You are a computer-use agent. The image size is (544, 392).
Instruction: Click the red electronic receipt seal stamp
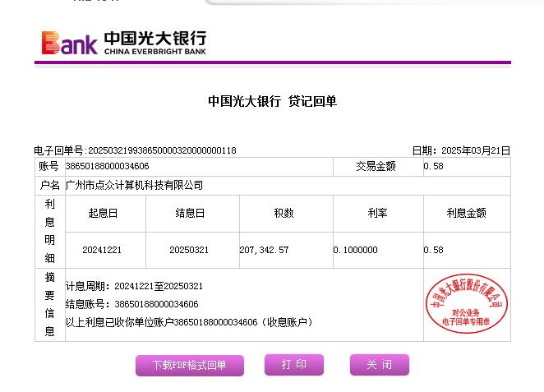pyautogui.click(x=467, y=304)
